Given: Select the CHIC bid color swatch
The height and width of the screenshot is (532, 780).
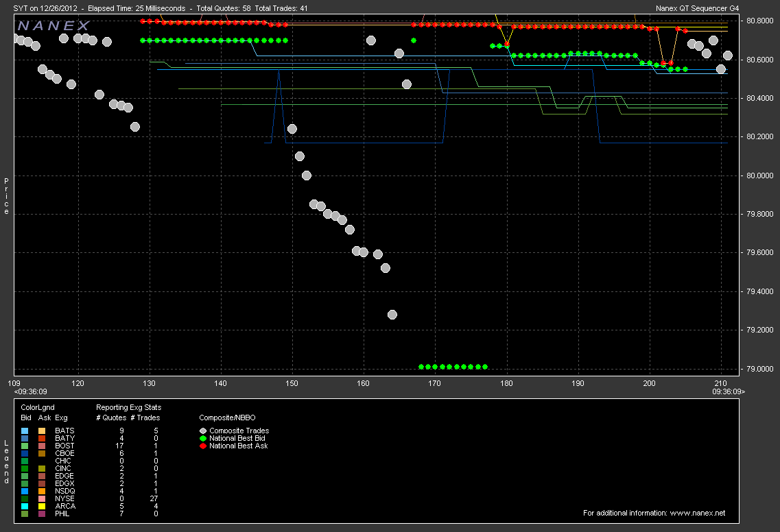Looking at the screenshot, I should tap(25, 461).
